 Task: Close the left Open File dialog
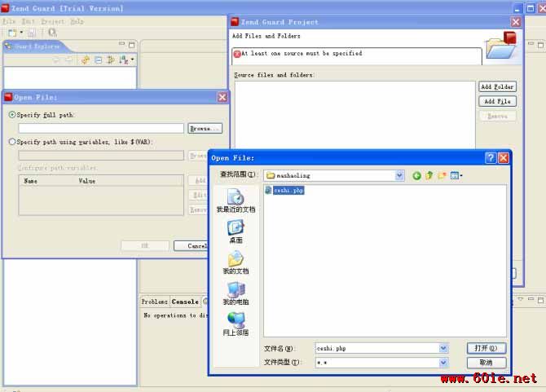222,97
